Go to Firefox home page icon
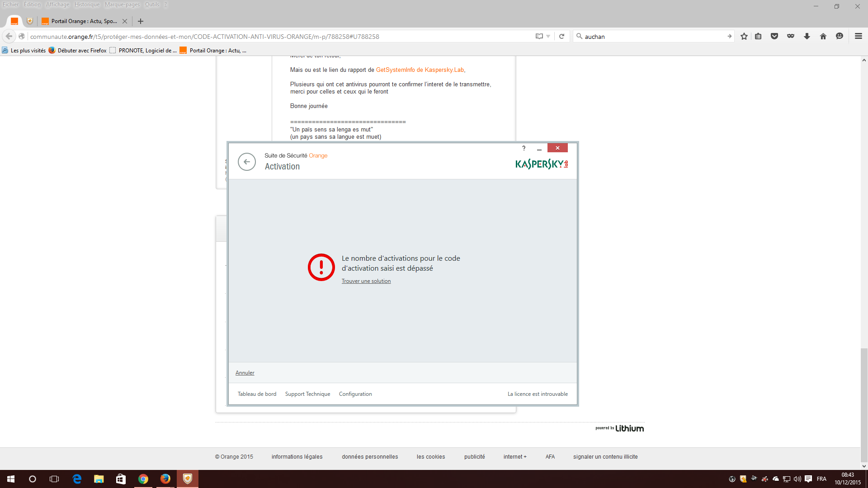 coord(823,37)
